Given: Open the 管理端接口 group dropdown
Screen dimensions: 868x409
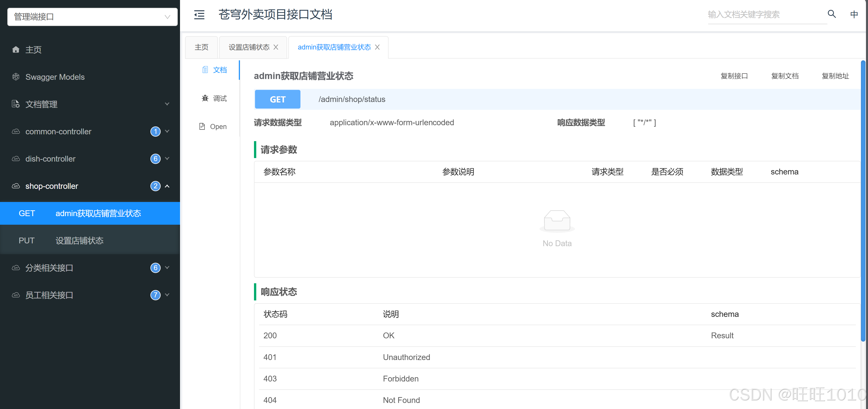Looking at the screenshot, I should point(92,17).
